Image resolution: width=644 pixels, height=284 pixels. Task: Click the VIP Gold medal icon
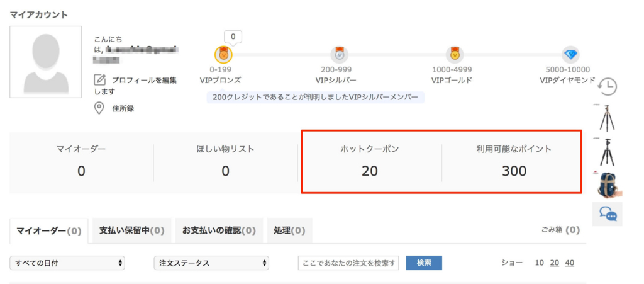(454, 55)
